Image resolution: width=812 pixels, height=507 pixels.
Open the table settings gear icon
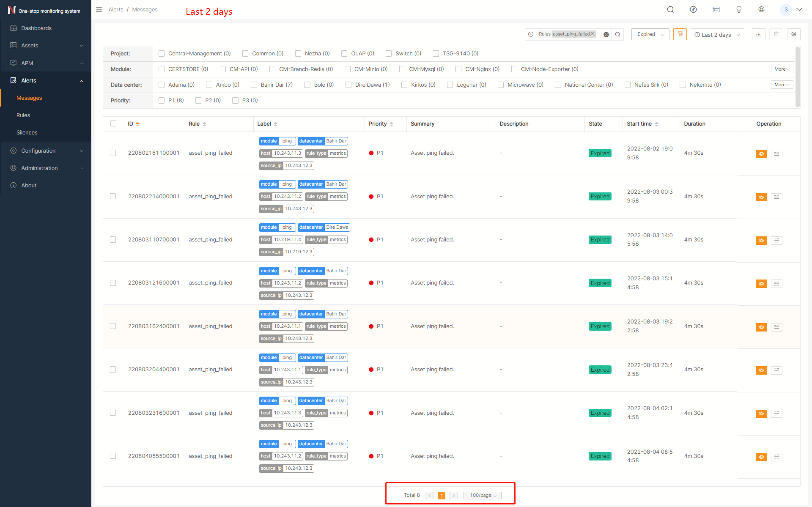794,34
